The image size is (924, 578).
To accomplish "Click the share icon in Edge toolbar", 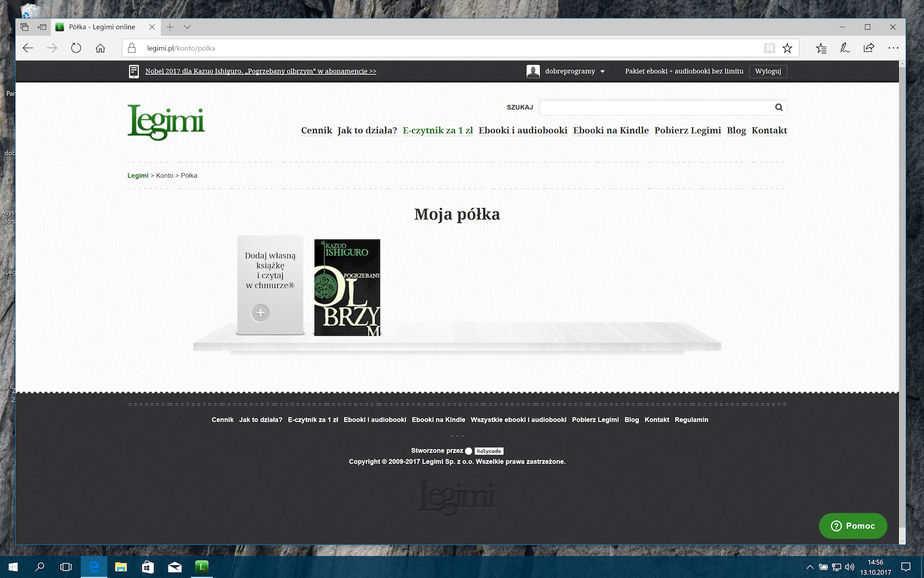I will click(x=869, y=48).
